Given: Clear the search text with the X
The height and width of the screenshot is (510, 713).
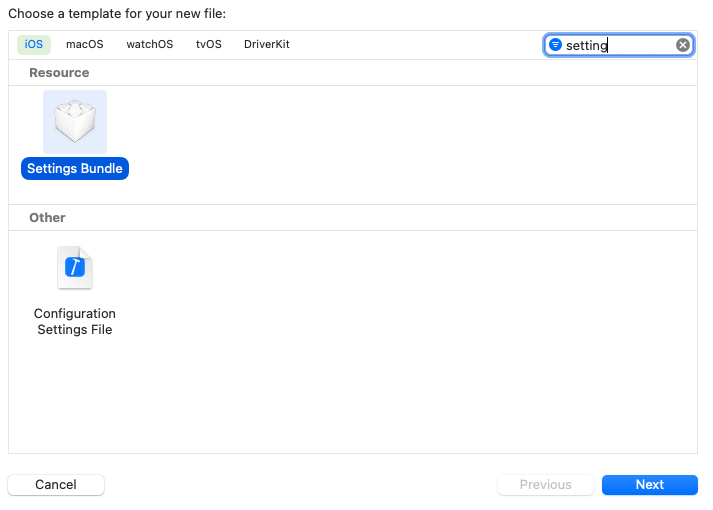Looking at the screenshot, I should click(683, 45).
